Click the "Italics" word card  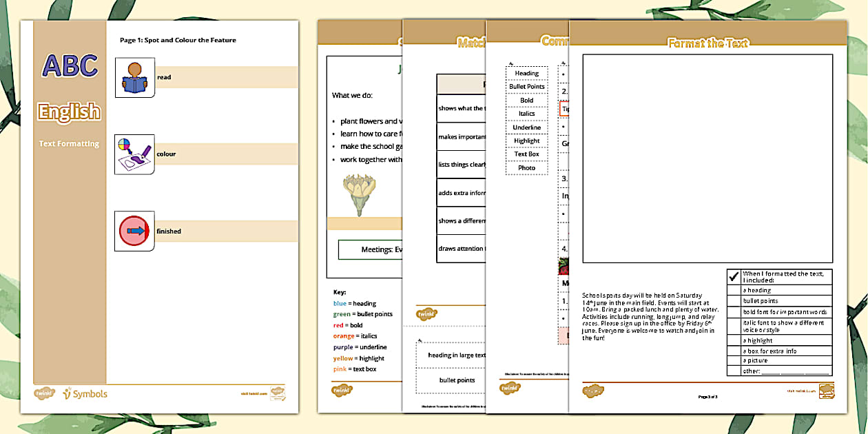(526, 114)
